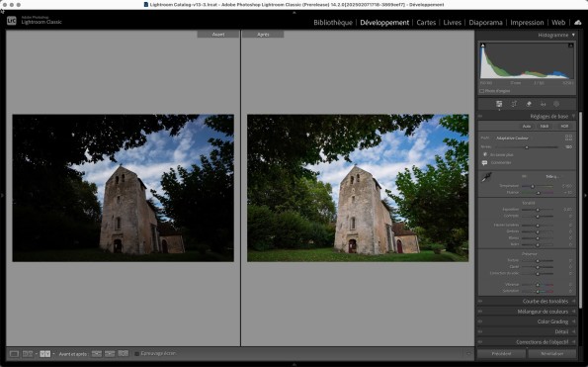The height and width of the screenshot is (367, 588).
Task: Click the Auto tone button
Action: [x=527, y=126]
